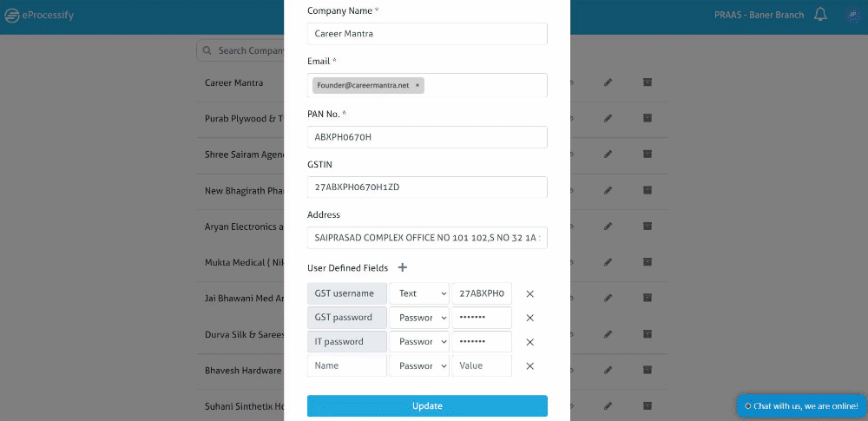Select Suhani Sinthetix in the list

pos(244,406)
